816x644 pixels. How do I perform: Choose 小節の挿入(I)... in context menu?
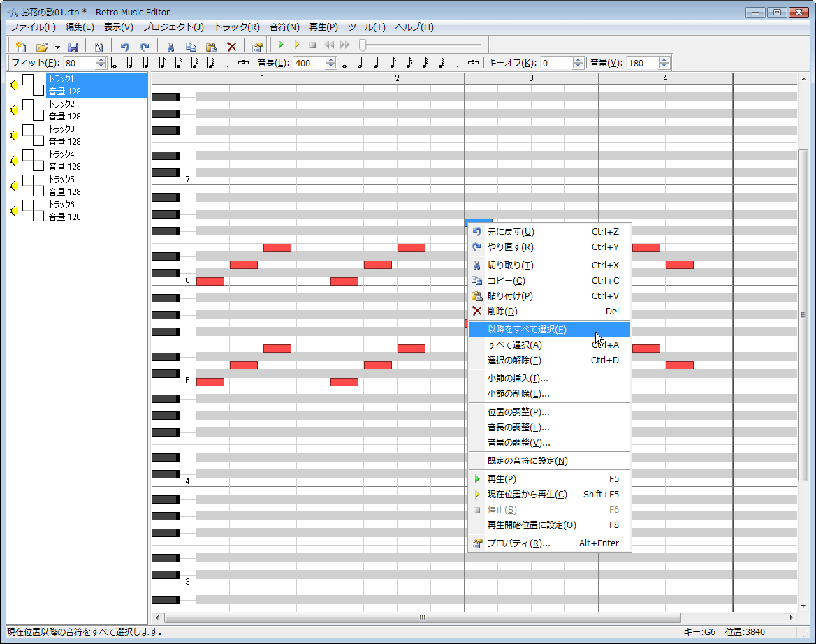[x=550, y=378]
